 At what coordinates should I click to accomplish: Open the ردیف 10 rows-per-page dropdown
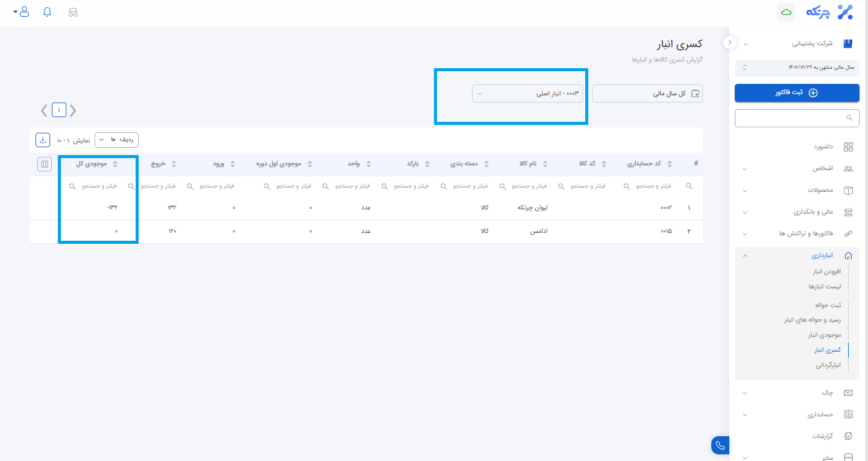pos(116,140)
